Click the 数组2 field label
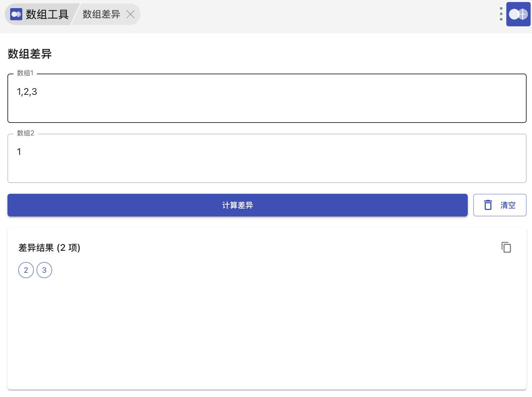Screen dimensions: 532x397 (x=26, y=133)
